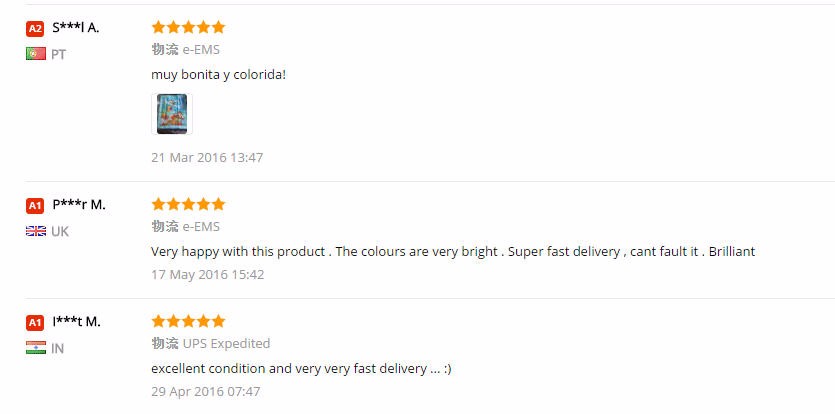This screenshot has width=835, height=414.
Task: Click I***t M.'s A1 level badge
Action: click(x=35, y=322)
